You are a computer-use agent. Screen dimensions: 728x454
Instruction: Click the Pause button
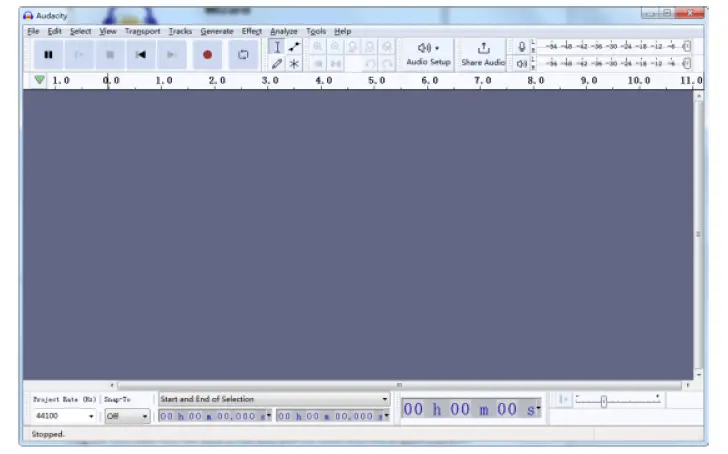(x=48, y=55)
